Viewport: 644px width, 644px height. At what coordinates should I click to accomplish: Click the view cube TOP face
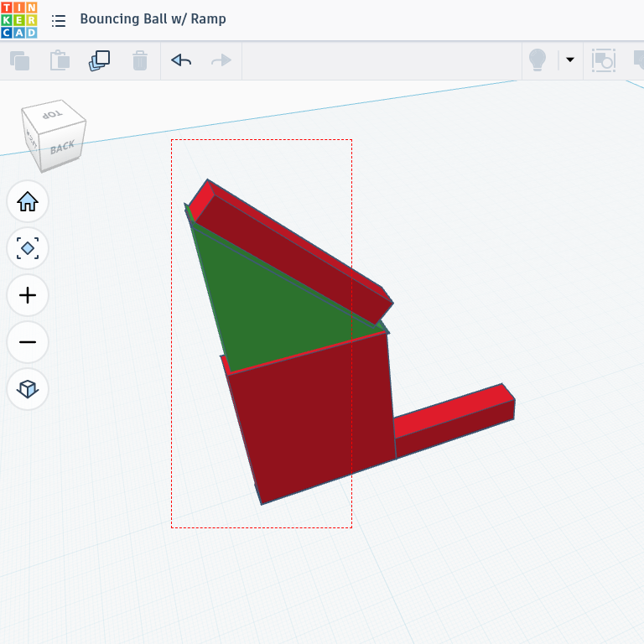pyautogui.click(x=54, y=117)
